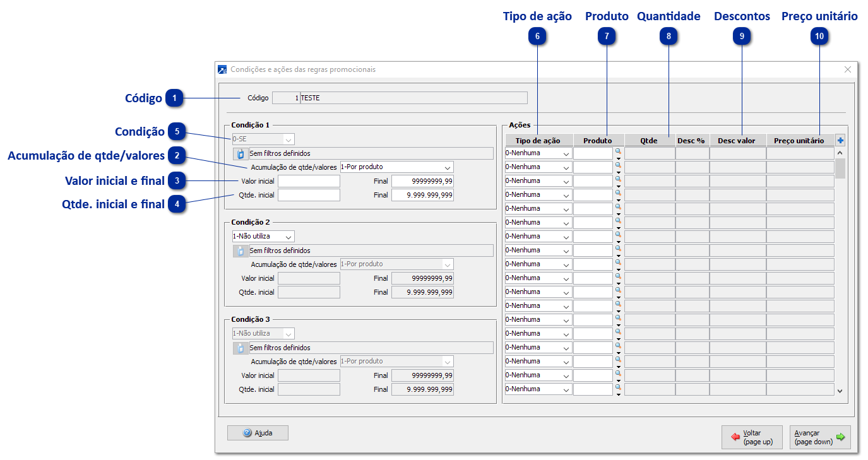
Task: Click the Valor inicial field in Condição 1
Action: pos(309,182)
